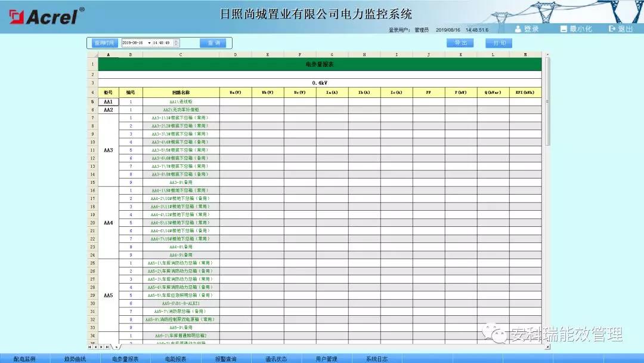Select the AA2 cabinet cell
Screen dimensions: 644x363
[109, 110]
